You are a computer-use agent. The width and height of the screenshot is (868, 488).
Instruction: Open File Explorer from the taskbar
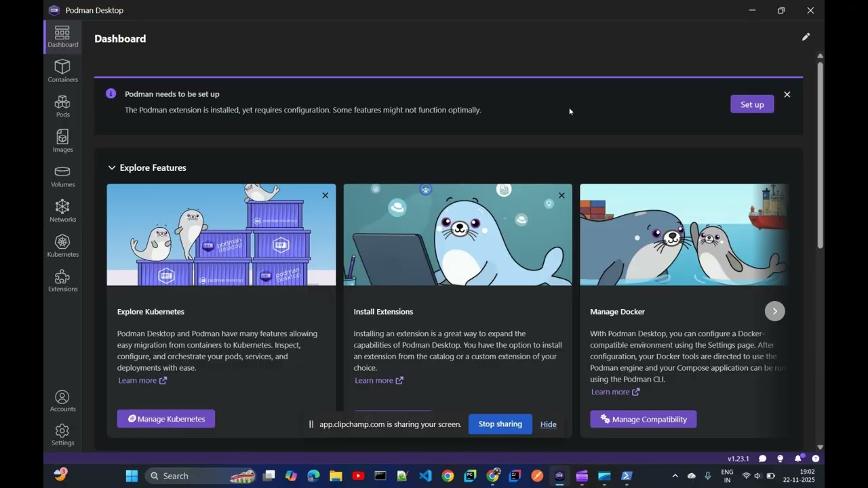(x=336, y=476)
